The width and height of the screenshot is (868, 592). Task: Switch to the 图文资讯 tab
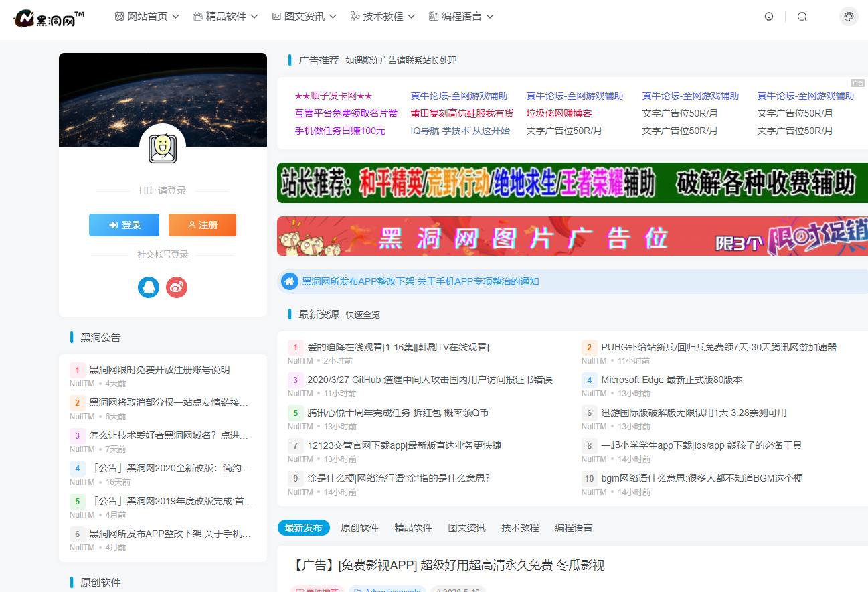(x=467, y=528)
